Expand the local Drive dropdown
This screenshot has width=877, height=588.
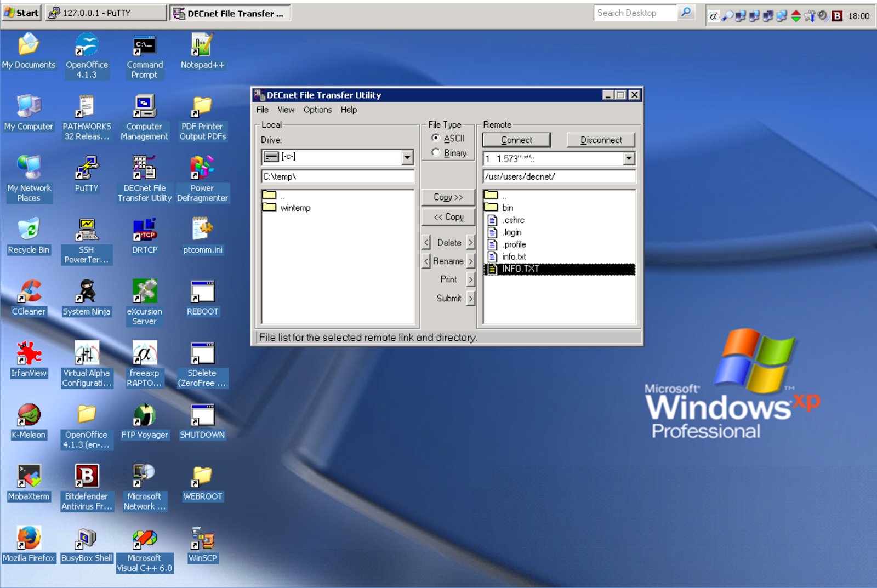pos(407,157)
